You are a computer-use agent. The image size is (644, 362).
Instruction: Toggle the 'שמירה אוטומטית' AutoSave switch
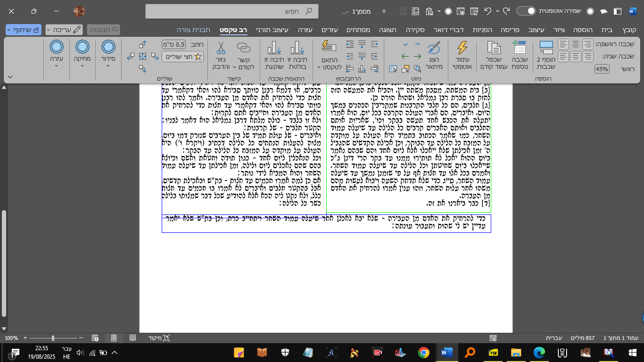pos(526,11)
